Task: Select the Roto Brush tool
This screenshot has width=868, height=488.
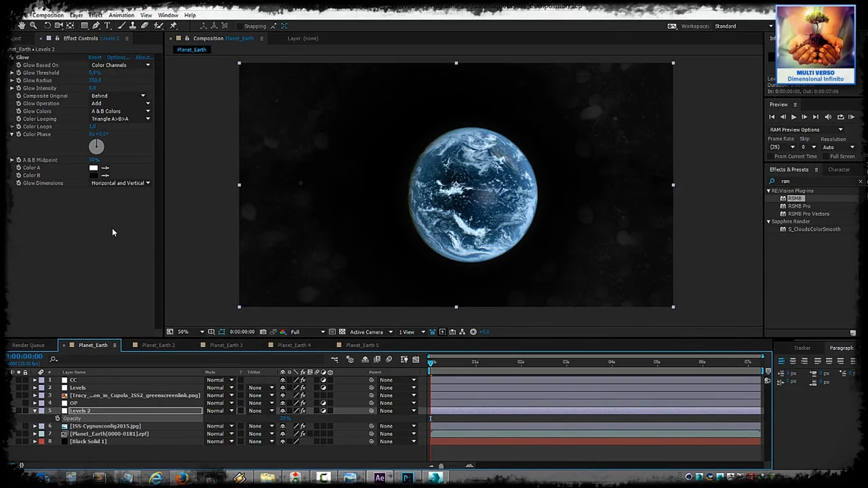Action: 159,26
